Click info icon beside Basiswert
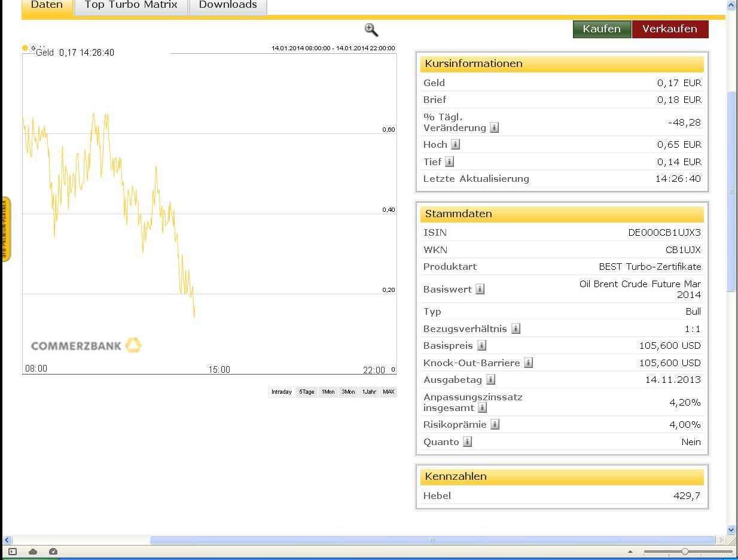The width and height of the screenshot is (738, 560). 480,289
